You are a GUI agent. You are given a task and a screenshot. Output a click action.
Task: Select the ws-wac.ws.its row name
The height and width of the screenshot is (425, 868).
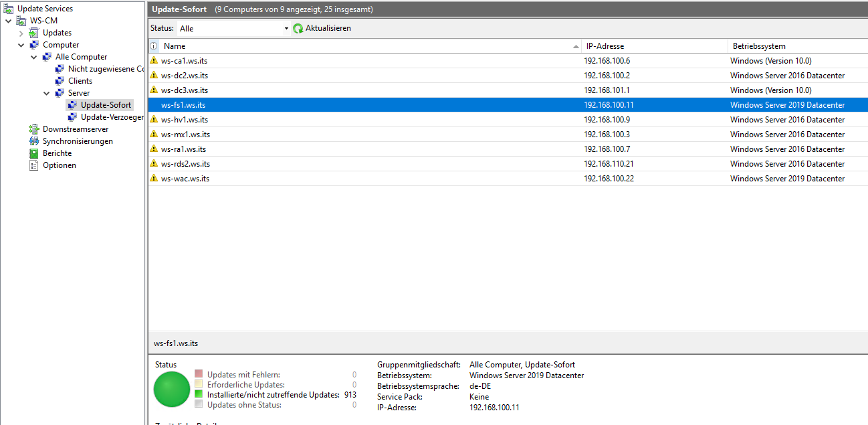(185, 179)
